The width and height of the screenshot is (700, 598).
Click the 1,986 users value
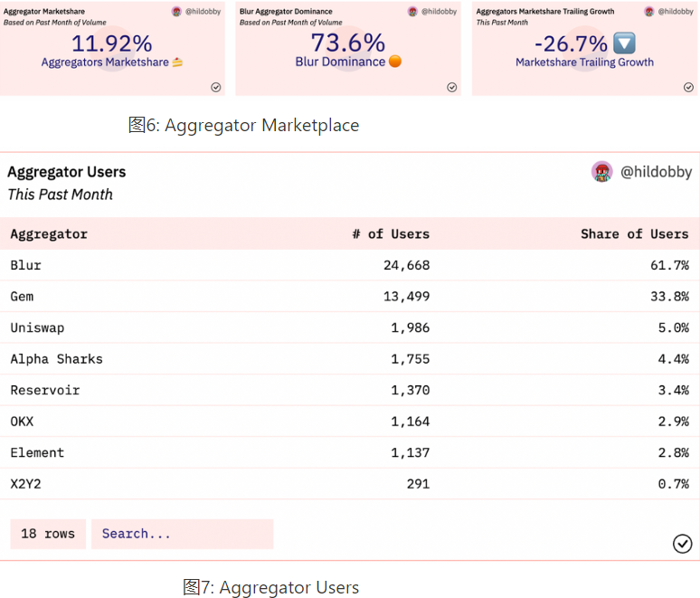[411, 327]
